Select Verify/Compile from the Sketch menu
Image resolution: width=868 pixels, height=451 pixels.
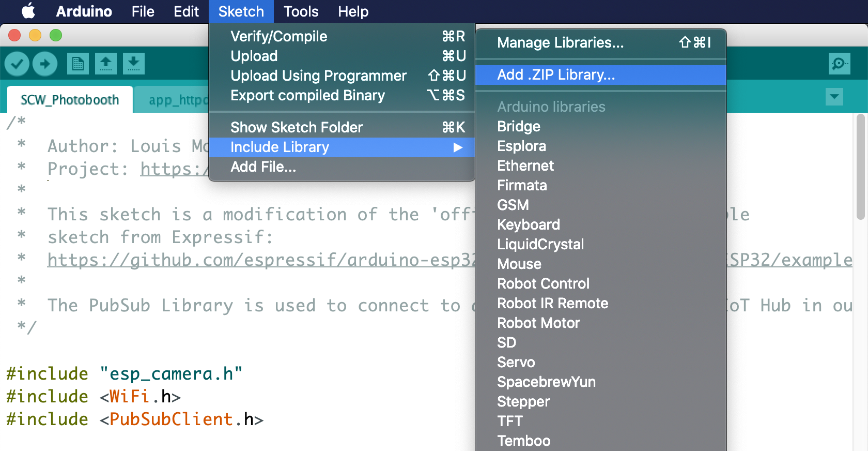(342, 36)
